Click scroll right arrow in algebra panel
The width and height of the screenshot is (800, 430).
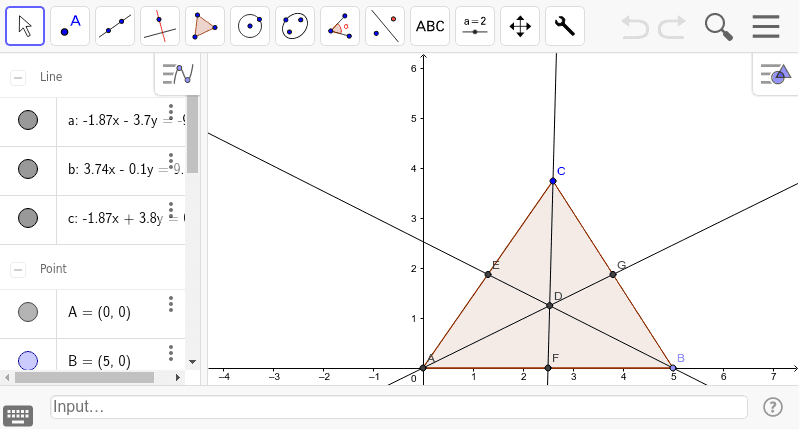pos(178,377)
